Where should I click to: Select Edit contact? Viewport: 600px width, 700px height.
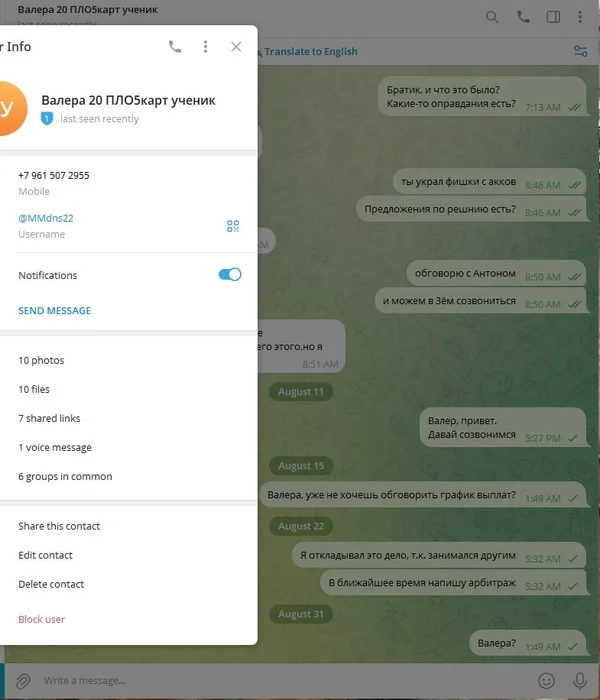(x=45, y=555)
